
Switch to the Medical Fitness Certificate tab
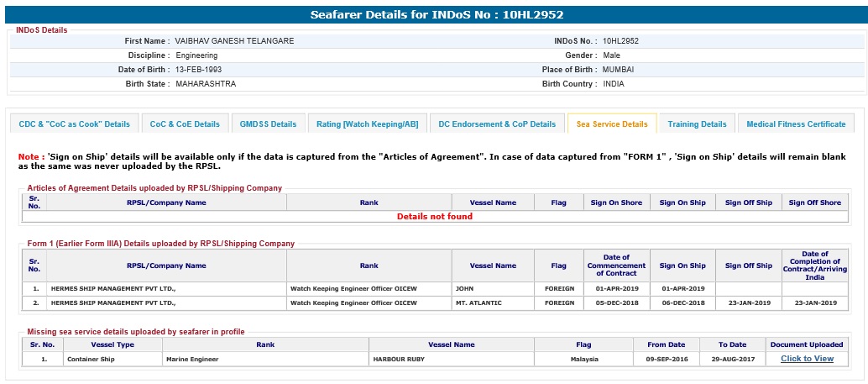796,124
